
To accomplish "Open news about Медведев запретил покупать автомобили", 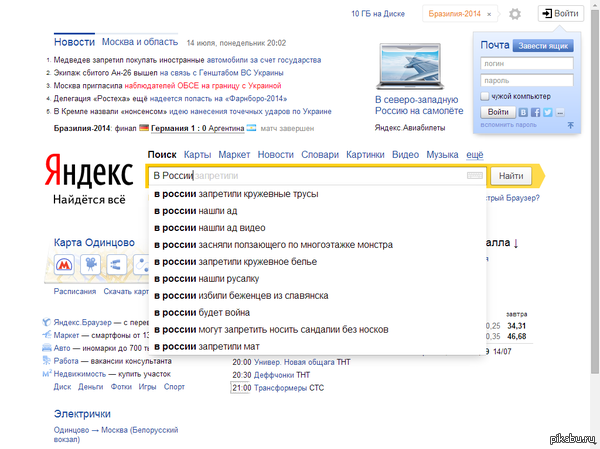I will tap(187, 60).
